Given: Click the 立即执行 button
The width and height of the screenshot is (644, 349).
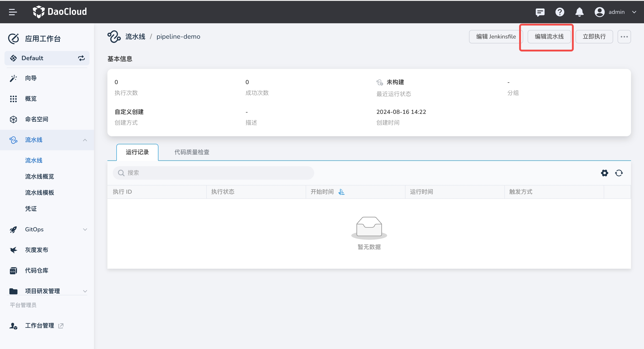Looking at the screenshot, I should 594,36.
